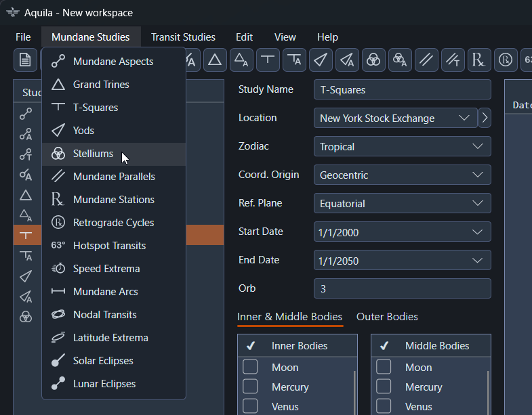Viewport: 532px width, 415px height.
Task: Open the Coord. Origin dropdown showing Geocentric
Action: (x=403, y=175)
